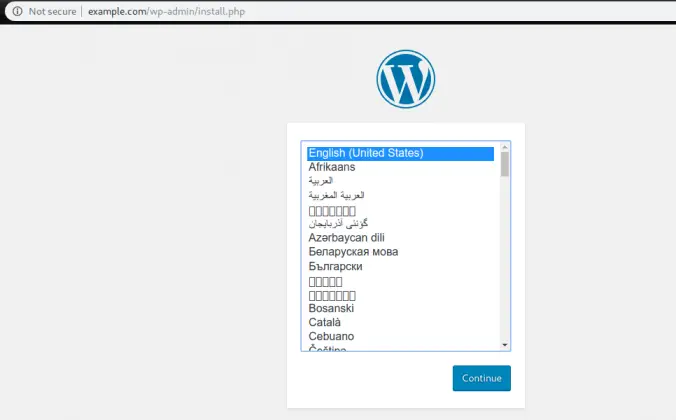
Task: Pick العربية المغربية language option
Action: tap(337, 196)
